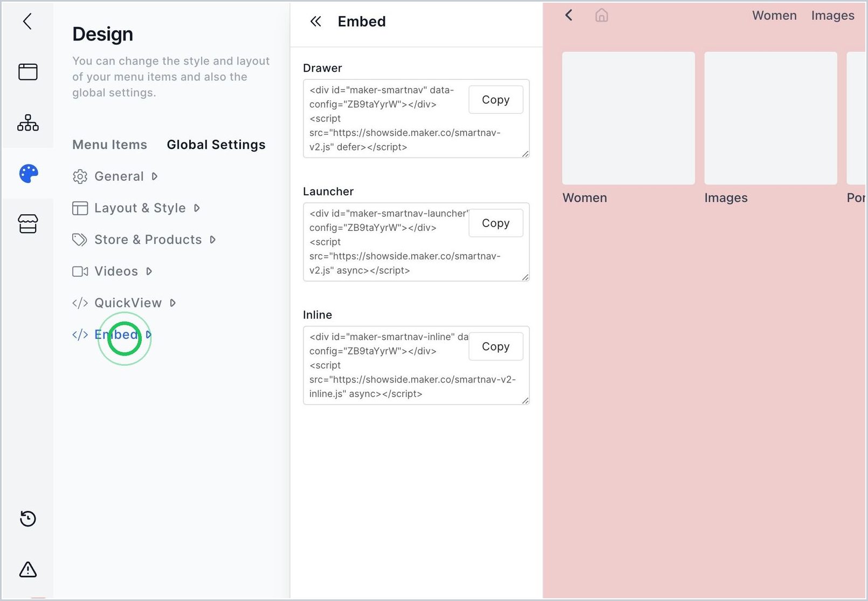Expand the Layout & Style arrow
868x601 pixels.
coord(197,208)
